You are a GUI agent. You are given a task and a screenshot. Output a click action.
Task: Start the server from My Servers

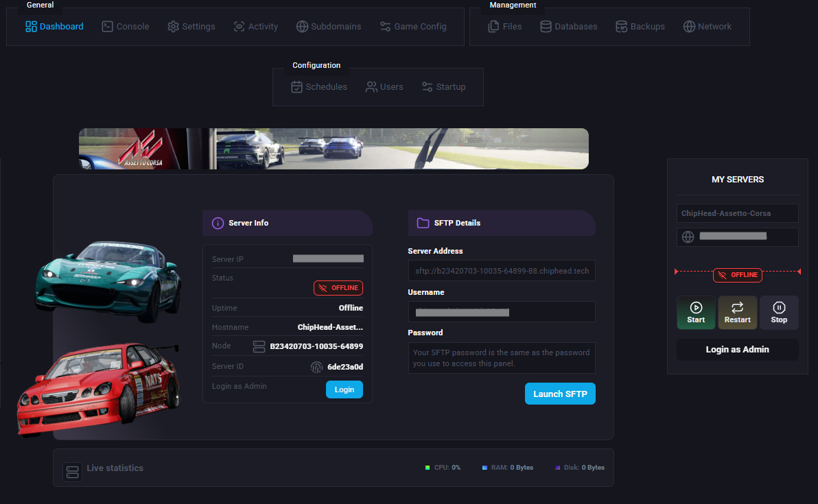click(696, 313)
